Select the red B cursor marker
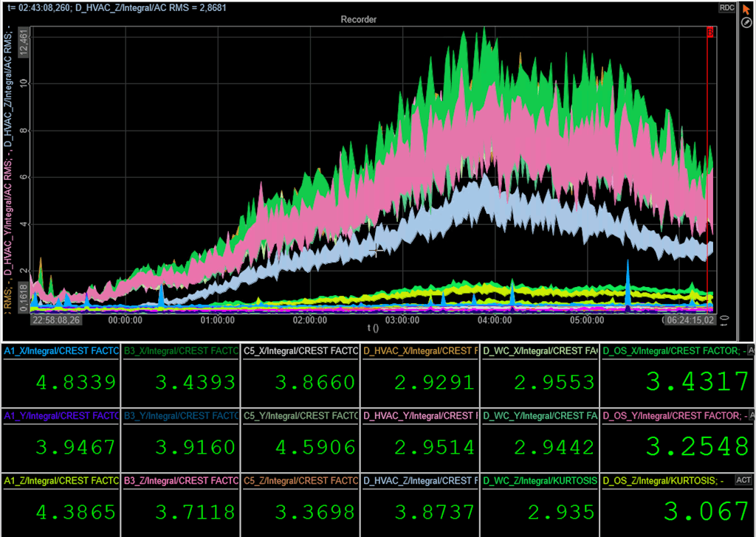This screenshot has width=756, height=537. [x=709, y=32]
